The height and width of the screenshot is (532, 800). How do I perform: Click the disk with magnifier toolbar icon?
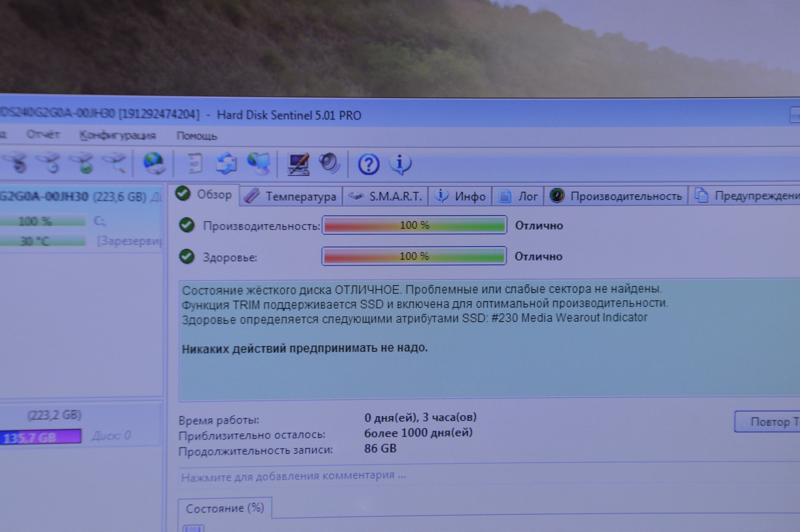click(114, 163)
